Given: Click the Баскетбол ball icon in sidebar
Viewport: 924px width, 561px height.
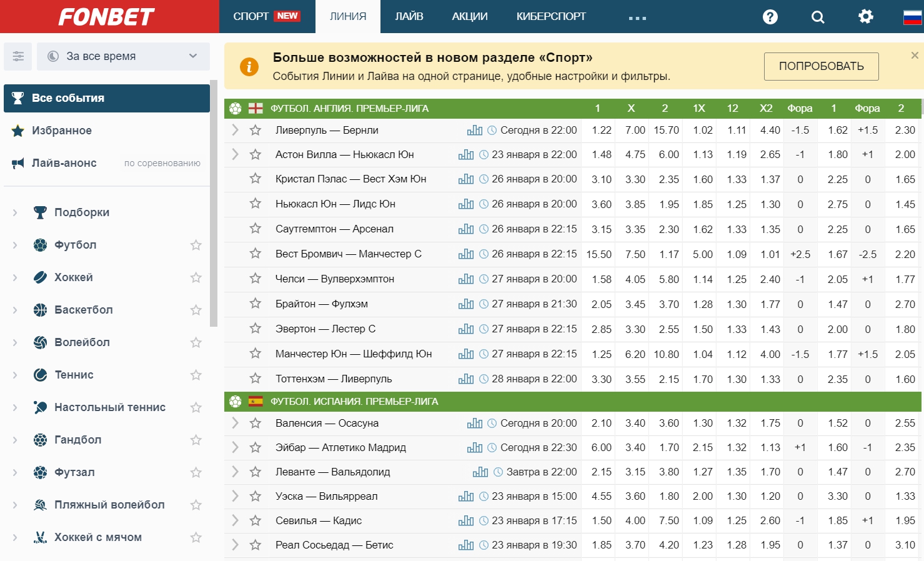Looking at the screenshot, I should [x=41, y=310].
